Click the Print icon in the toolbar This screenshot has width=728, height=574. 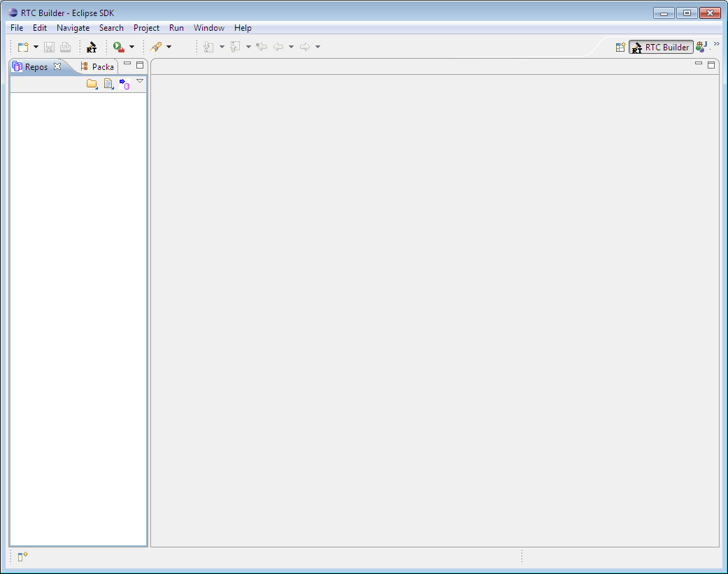[x=65, y=47]
